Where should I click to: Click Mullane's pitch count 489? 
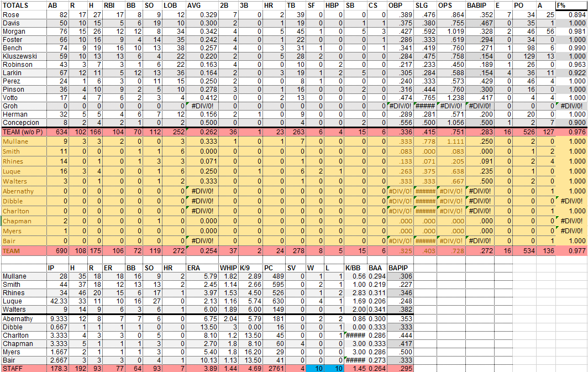(274, 276)
